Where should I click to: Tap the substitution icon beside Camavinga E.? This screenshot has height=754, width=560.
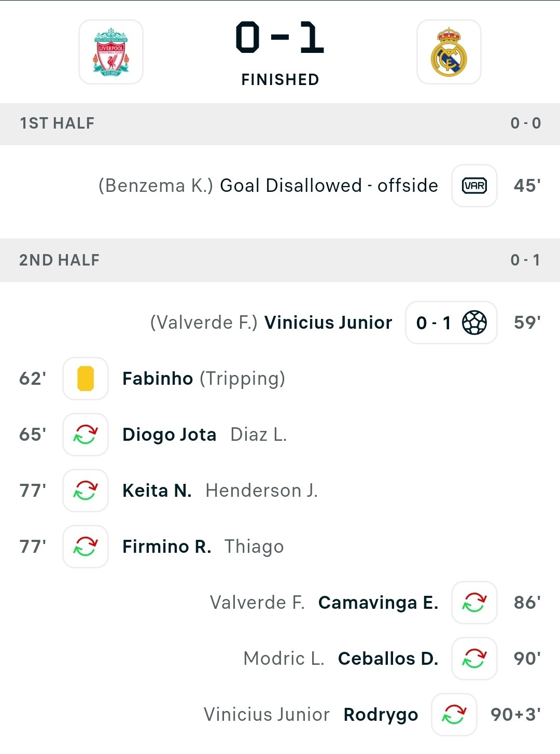pos(474,603)
